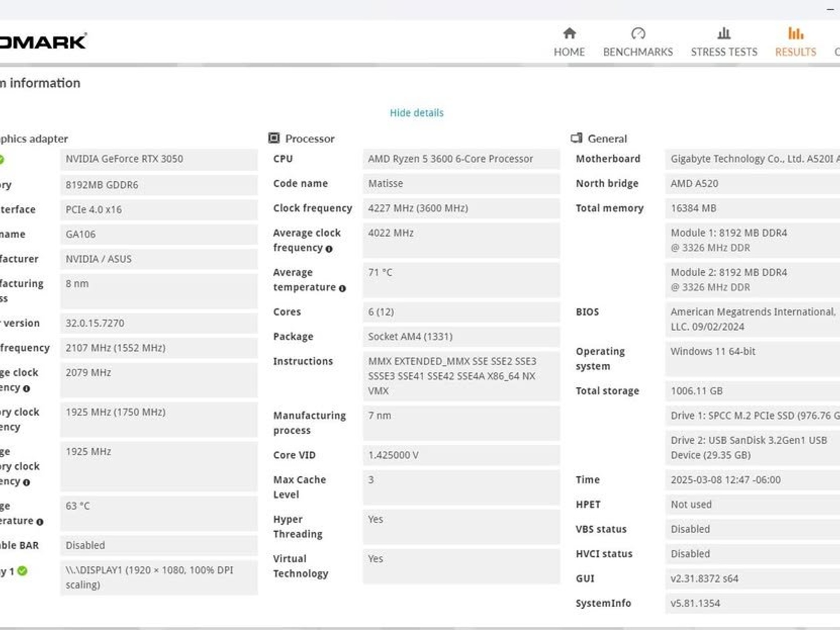The height and width of the screenshot is (630, 840).
Task: Click the Processor chip icon
Action: coord(274,138)
